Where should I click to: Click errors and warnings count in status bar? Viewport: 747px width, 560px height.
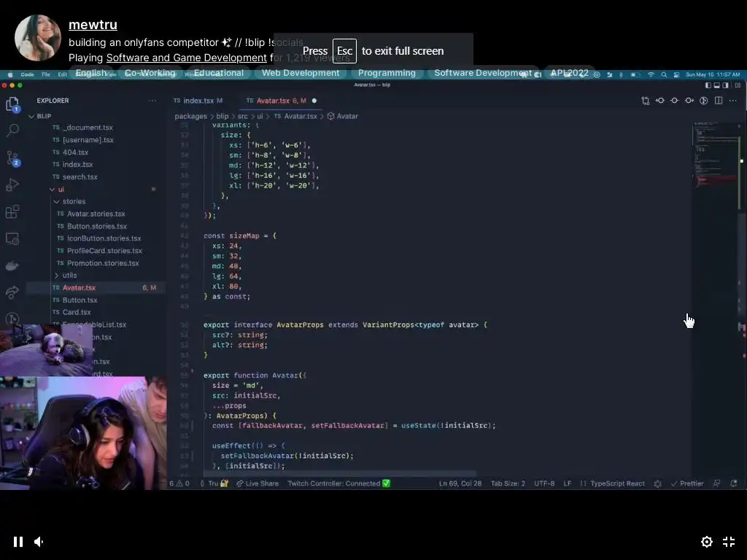[179, 483]
